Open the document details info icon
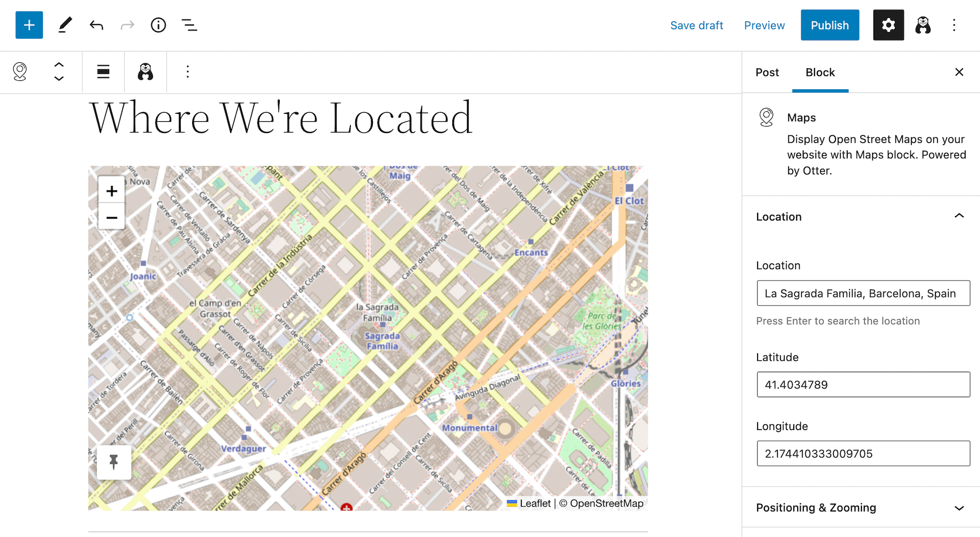The width and height of the screenshot is (980, 537). click(158, 25)
